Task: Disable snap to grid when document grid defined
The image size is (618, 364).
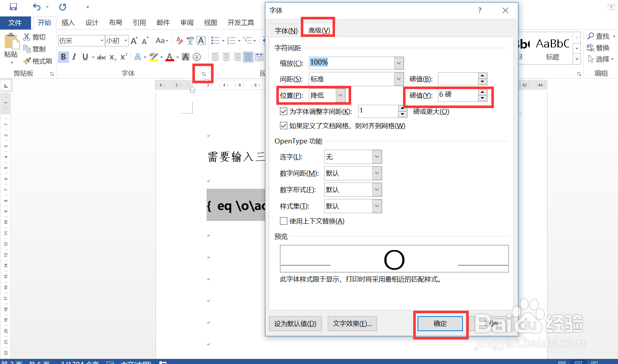Action: [284, 126]
